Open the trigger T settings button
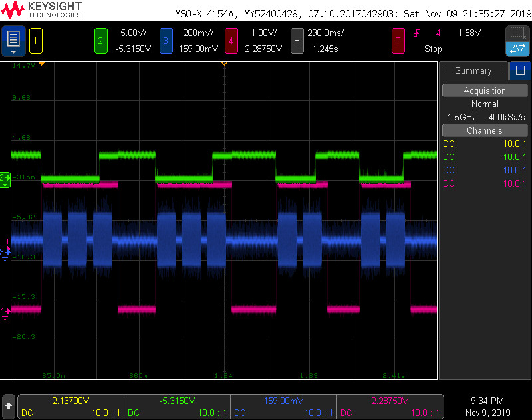The width and height of the screenshot is (532, 420). pyautogui.click(x=398, y=41)
